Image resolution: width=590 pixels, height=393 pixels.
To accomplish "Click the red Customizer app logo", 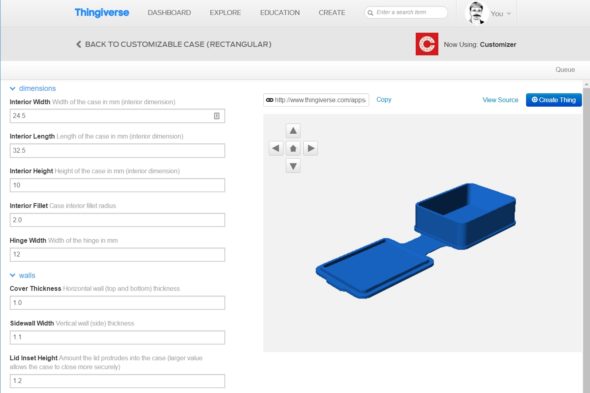I will [427, 44].
